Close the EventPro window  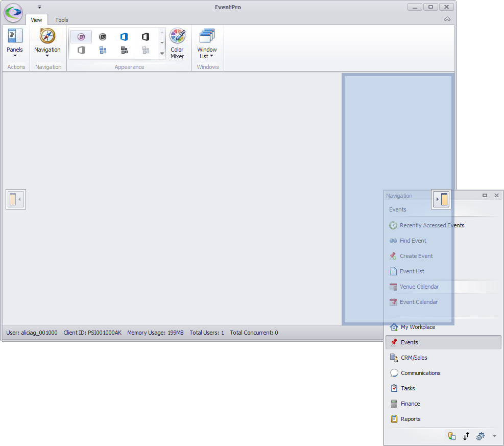446,7
